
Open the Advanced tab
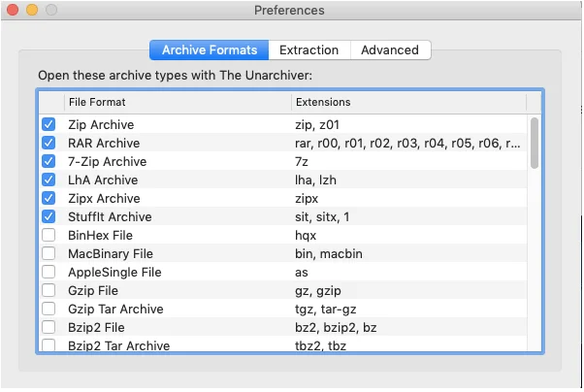coord(389,50)
